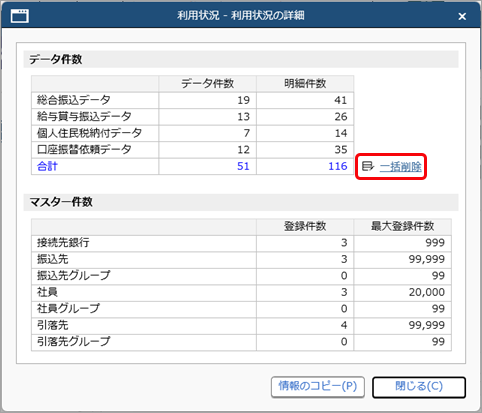Click the bulk delete list icon

pos(368,166)
